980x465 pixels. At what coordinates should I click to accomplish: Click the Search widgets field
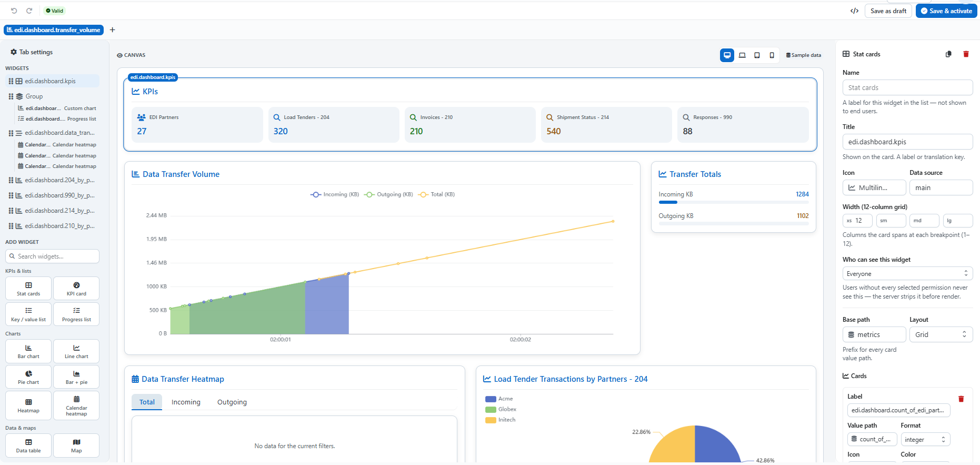tap(52, 256)
